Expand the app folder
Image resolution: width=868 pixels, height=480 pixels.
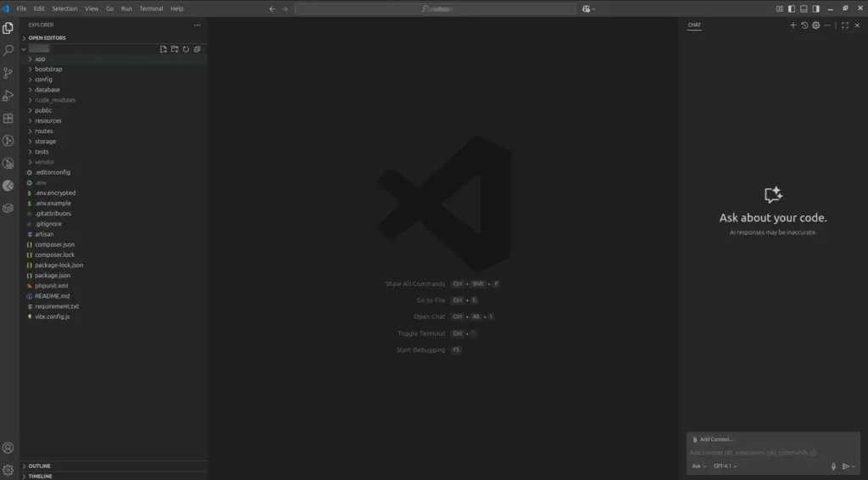(114, 59)
